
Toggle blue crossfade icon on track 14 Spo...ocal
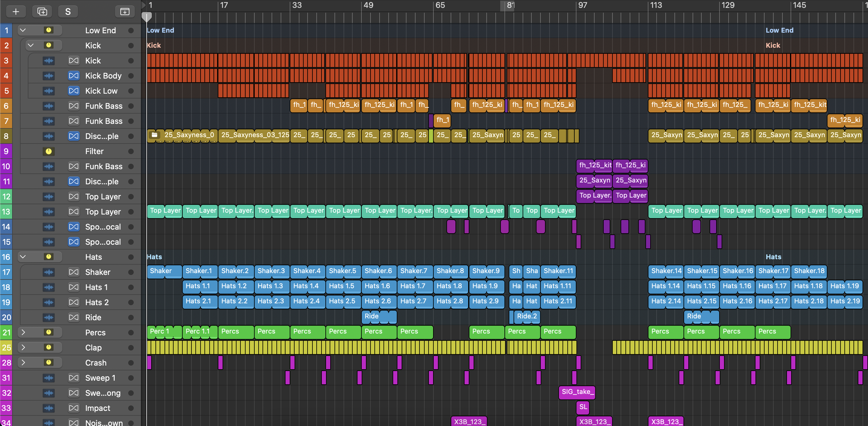coord(73,227)
